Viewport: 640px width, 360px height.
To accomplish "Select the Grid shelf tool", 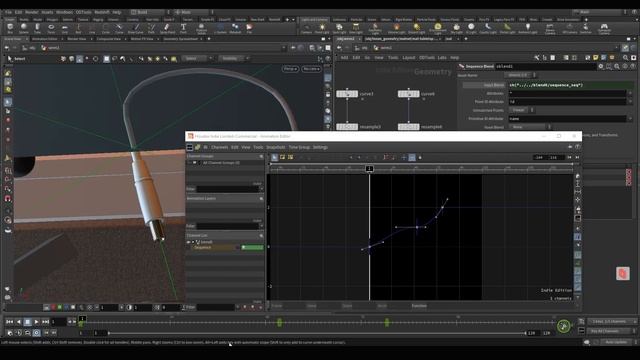I will (x=64, y=28).
